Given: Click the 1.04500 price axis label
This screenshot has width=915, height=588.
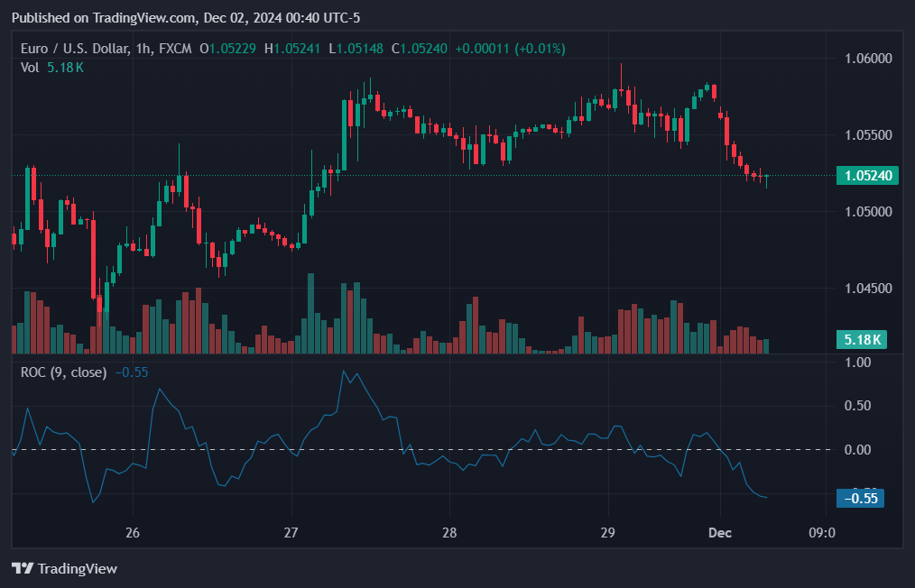Looking at the screenshot, I should click(x=868, y=289).
